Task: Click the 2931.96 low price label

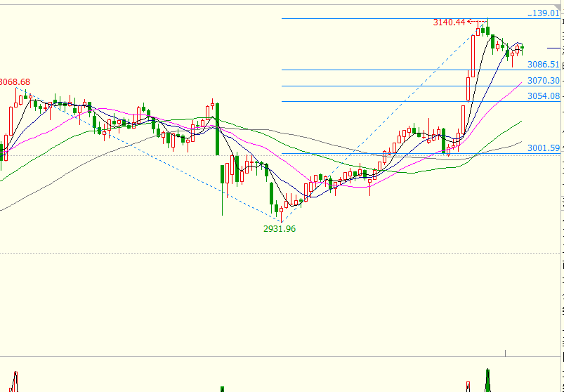Action: pos(280,229)
